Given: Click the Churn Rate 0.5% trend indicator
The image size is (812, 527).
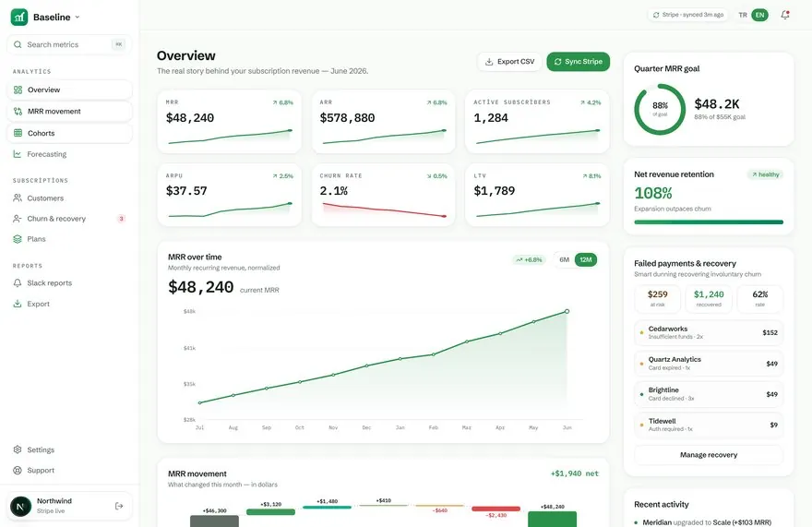Looking at the screenshot, I should coord(436,176).
